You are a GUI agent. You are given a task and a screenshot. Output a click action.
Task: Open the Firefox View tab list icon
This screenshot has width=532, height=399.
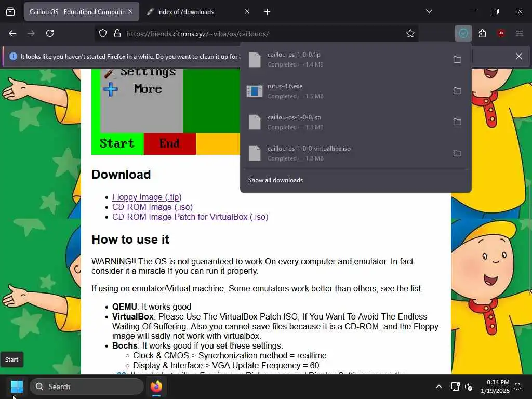click(x=10, y=12)
